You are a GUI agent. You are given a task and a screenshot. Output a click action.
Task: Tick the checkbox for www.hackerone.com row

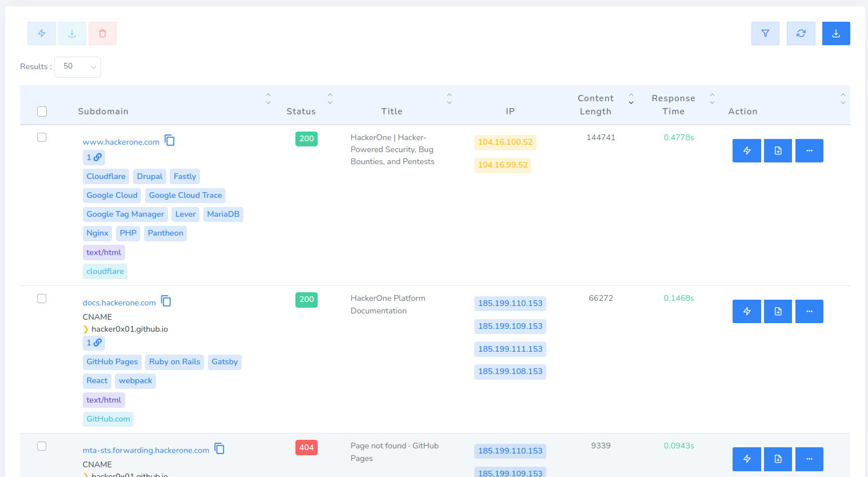tap(42, 138)
